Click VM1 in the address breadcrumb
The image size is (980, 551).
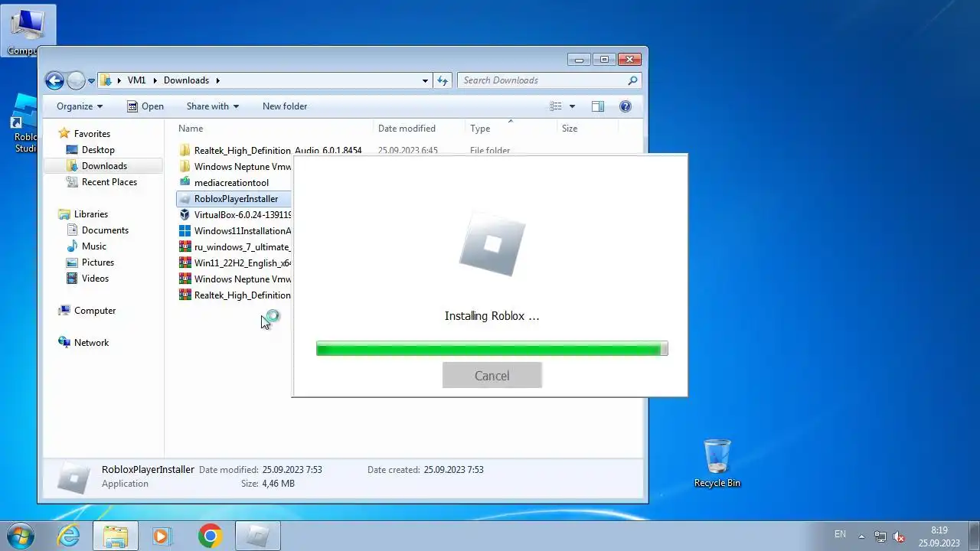[136, 80]
